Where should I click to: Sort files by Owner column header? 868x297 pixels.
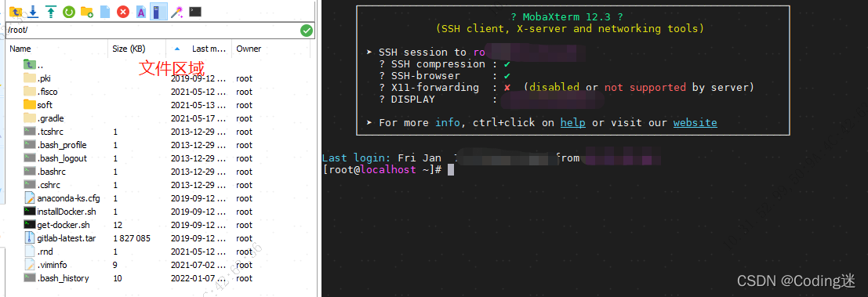pos(249,49)
